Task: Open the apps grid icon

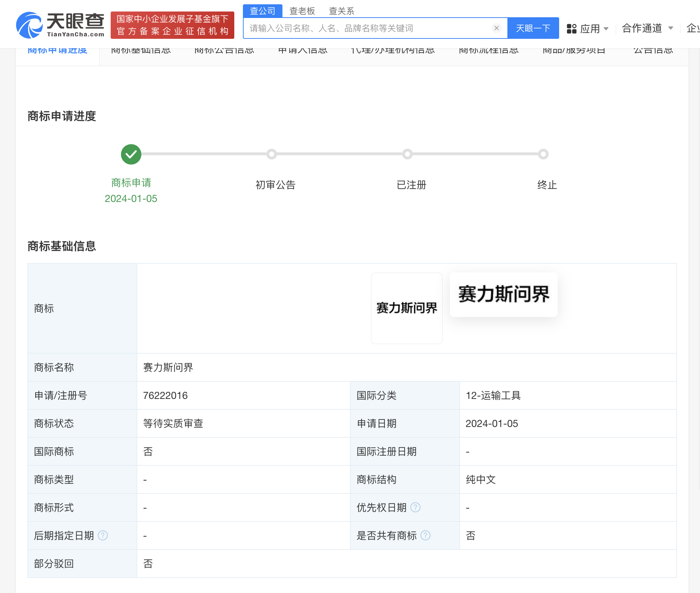Action: coord(571,28)
